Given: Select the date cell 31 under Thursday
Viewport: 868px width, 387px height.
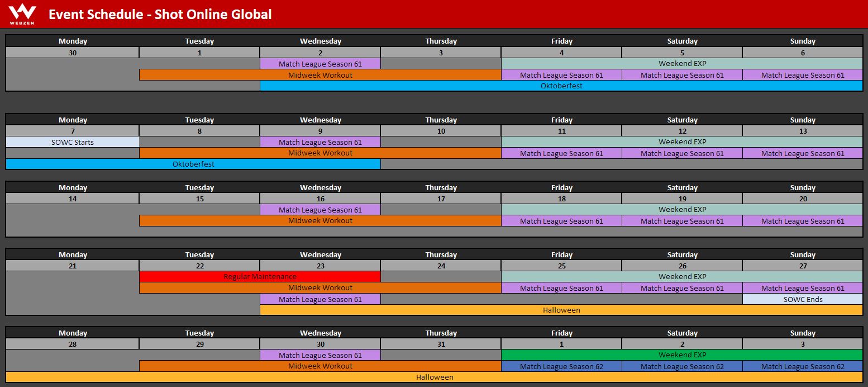Looking at the screenshot, I should coord(441,344).
